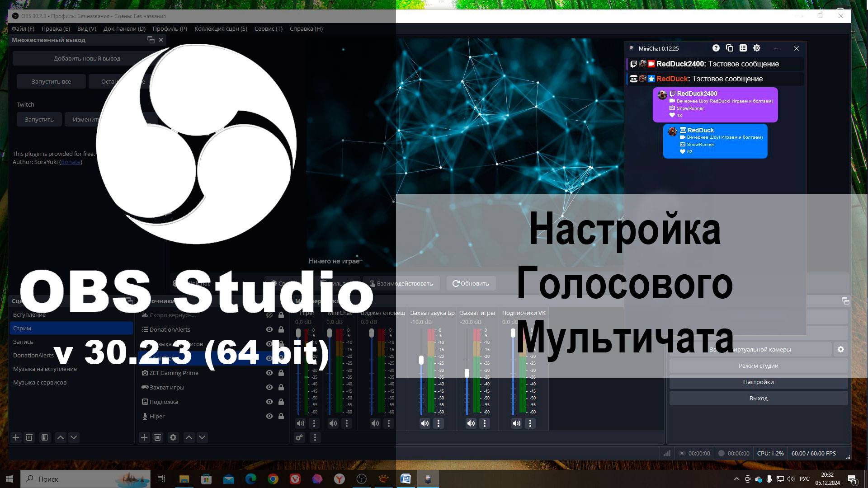868x488 pixels.
Task: Click Добавить новый вывод button
Action: (x=87, y=58)
